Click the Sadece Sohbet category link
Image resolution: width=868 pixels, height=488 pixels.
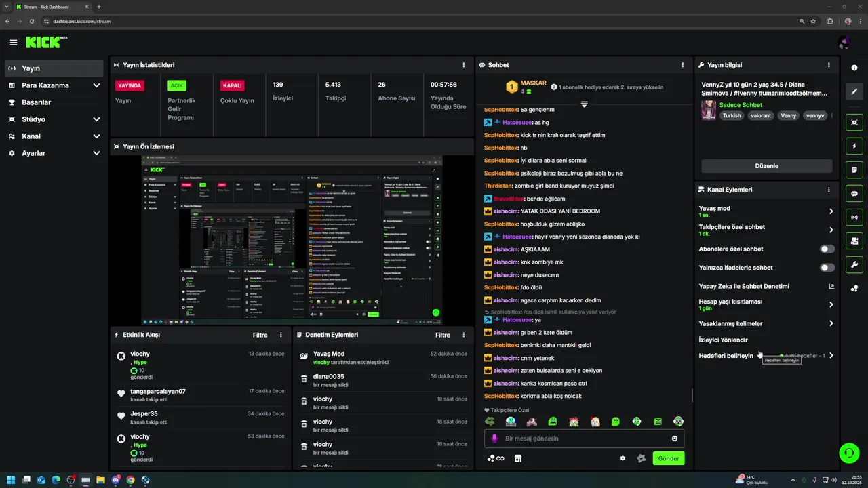coord(741,105)
